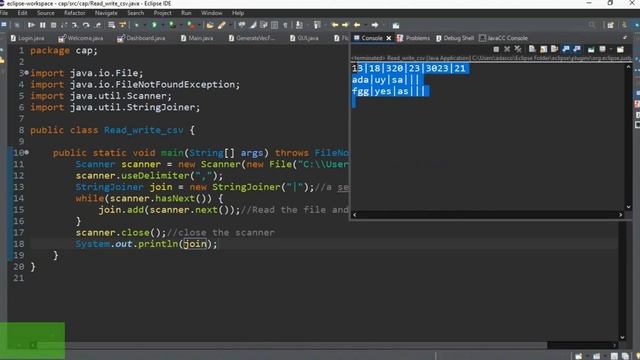Click 'package cap;' on line 1
Screen dimensions: 640x360
pyautogui.click(x=64, y=51)
